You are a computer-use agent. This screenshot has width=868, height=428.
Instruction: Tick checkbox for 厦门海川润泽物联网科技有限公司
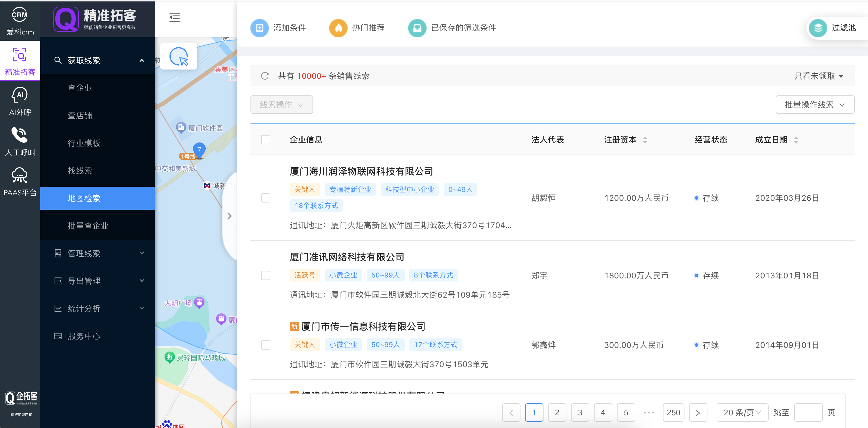pyautogui.click(x=265, y=198)
